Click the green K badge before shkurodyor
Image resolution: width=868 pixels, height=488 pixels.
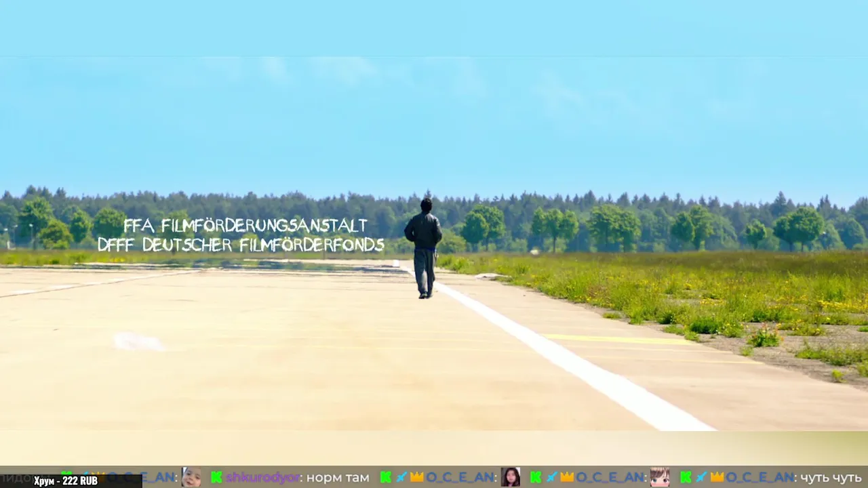coord(216,477)
